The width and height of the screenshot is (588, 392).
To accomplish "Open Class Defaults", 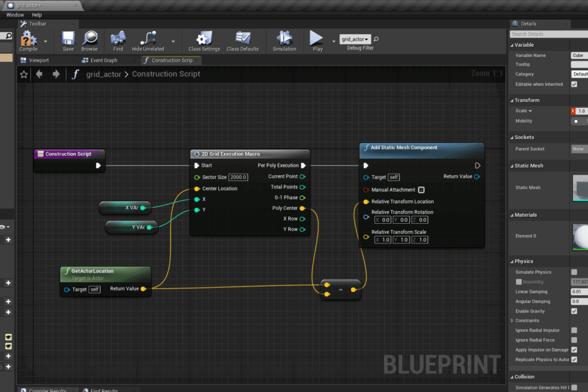I will coord(243,41).
